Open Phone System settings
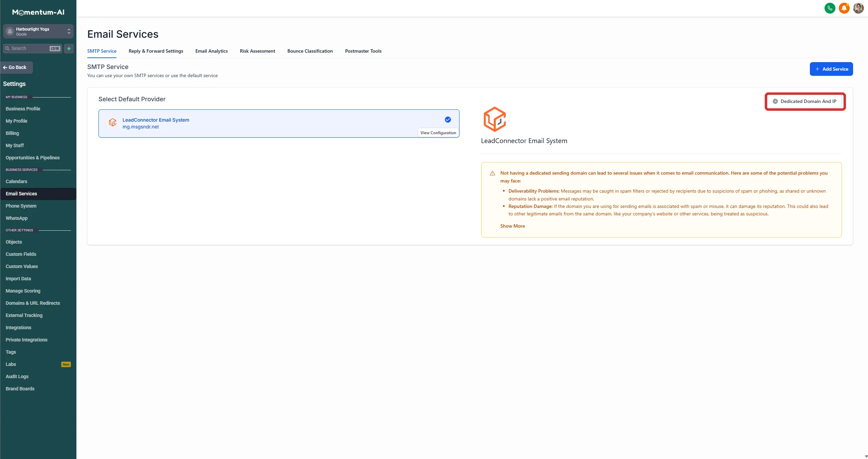The height and width of the screenshot is (459, 868). click(21, 206)
